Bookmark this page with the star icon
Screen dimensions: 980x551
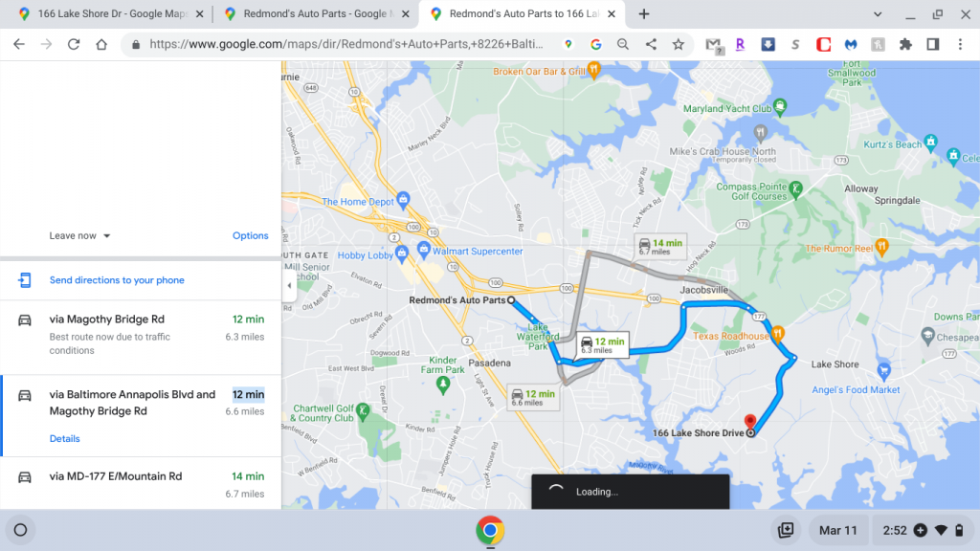pos(679,44)
